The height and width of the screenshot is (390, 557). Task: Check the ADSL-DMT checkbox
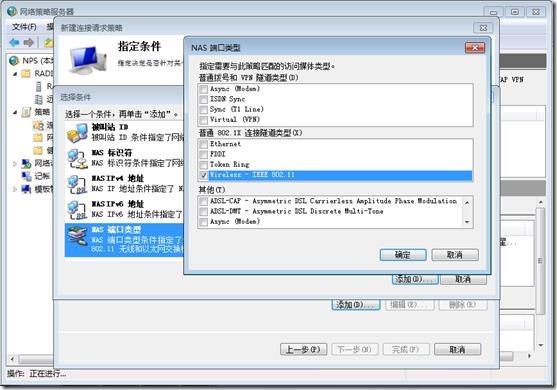click(204, 212)
